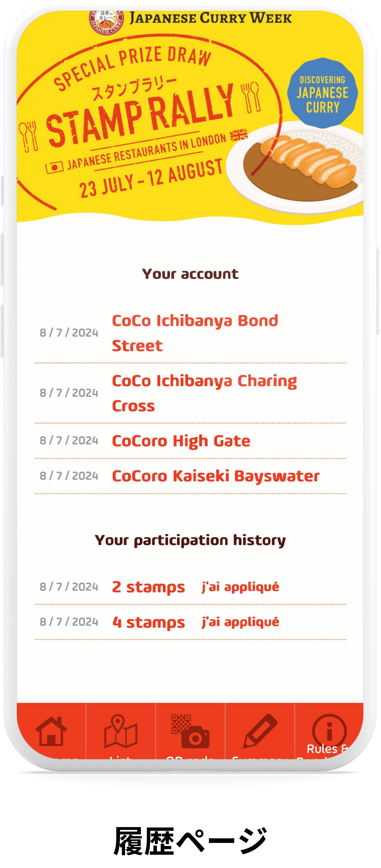Viewport: 381px width, 868px height.
Task: Open Rules info circle icon
Action: [x=329, y=731]
